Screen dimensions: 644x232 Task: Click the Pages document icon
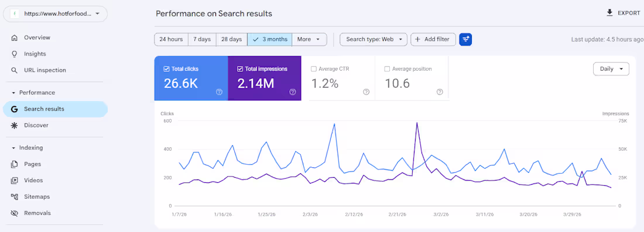(x=15, y=164)
